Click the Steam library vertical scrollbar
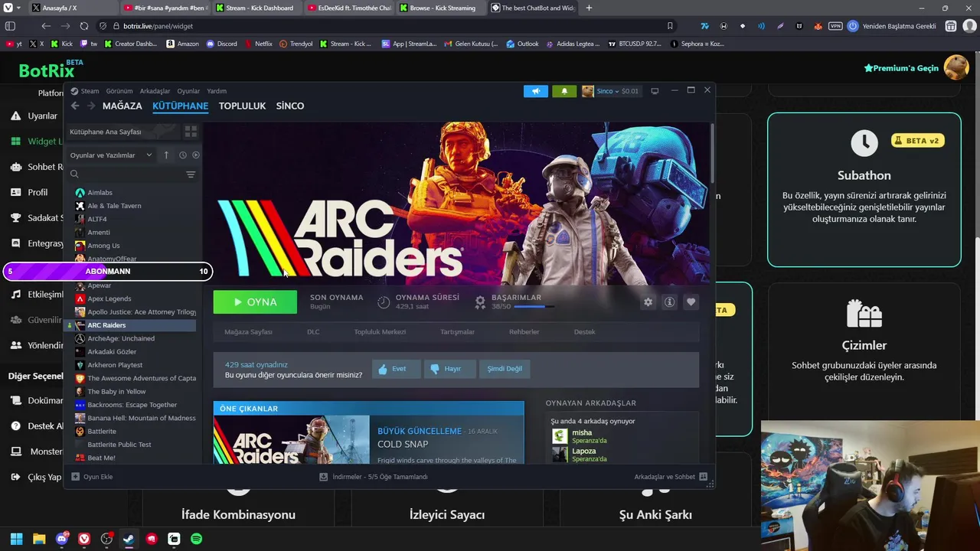Image resolution: width=980 pixels, height=551 pixels. (713, 153)
